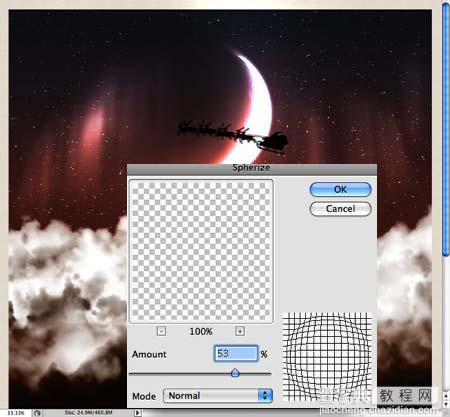This screenshot has height=417, width=450.
Task: Zoom in preview with plus button
Action: click(x=240, y=331)
